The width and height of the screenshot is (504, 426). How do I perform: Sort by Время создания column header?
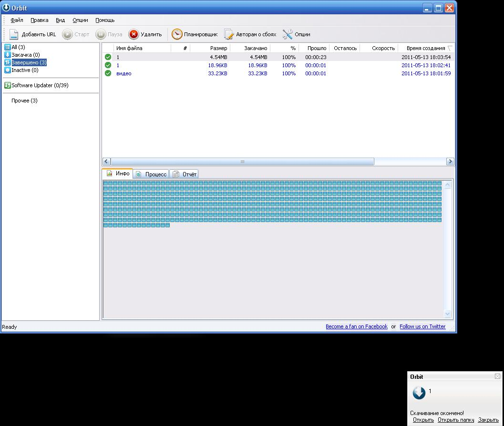pos(425,48)
